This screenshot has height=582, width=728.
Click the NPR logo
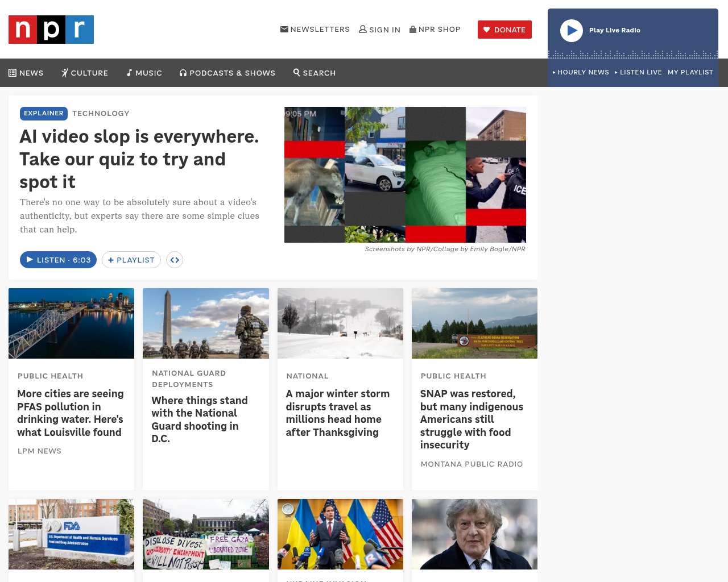(51, 30)
